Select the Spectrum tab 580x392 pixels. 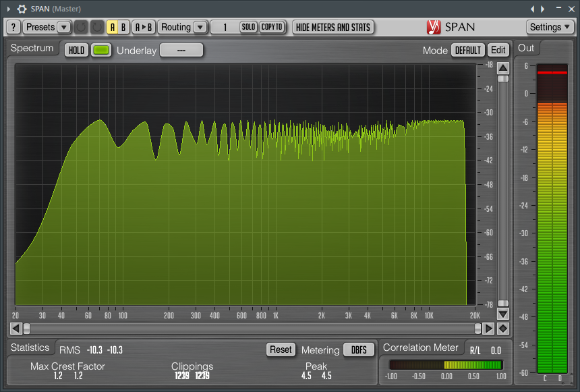(x=32, y=48)
